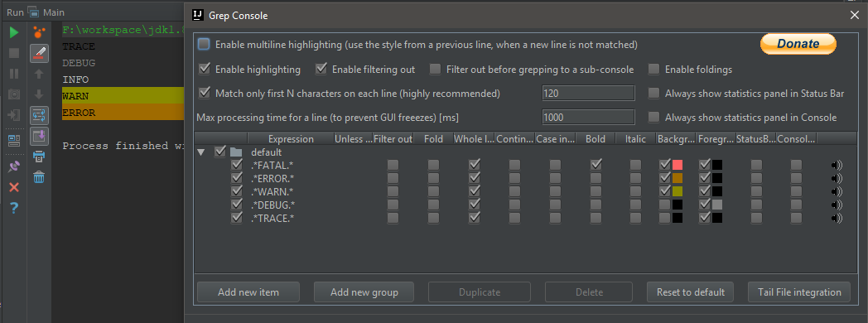The width and height of the screenshot is (868, 323).
Task: Open Grep Console settings pencil icon
Action: 39,53
